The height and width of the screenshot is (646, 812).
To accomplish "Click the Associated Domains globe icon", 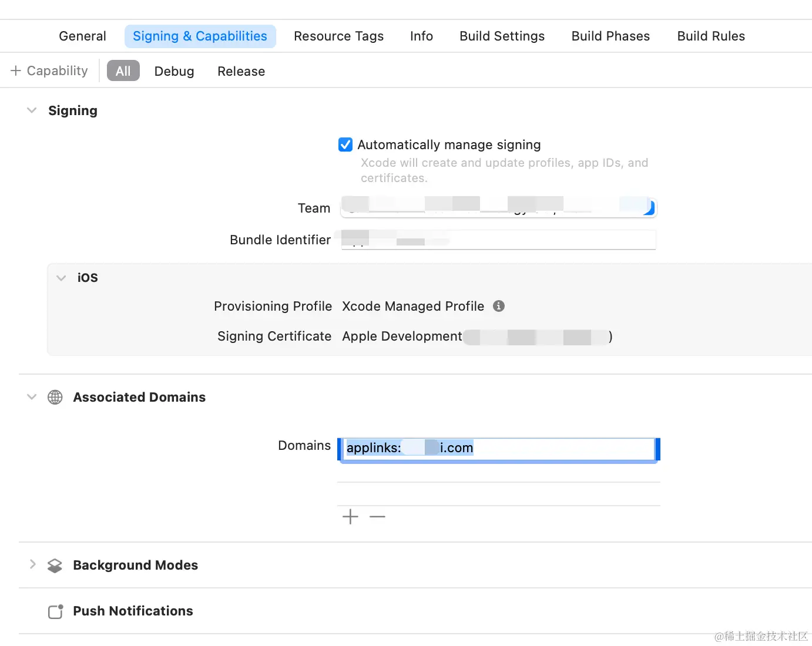I will coord(55,398).
